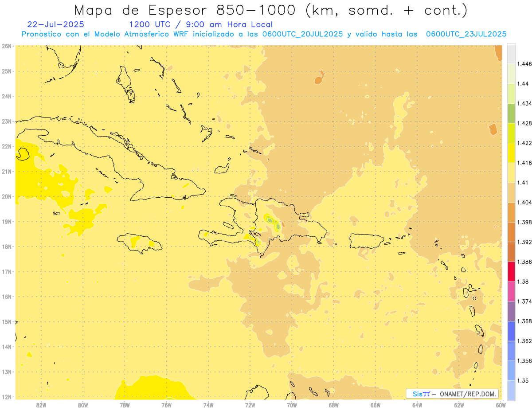Select the legend value '1.362'

click(x=524, y=341)
